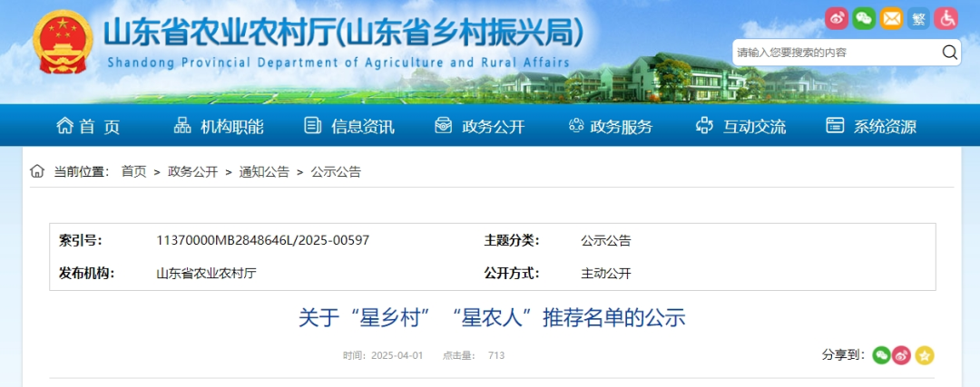
Task: Click the 信息资讯 document icon
Action: [x=312, y=125]
